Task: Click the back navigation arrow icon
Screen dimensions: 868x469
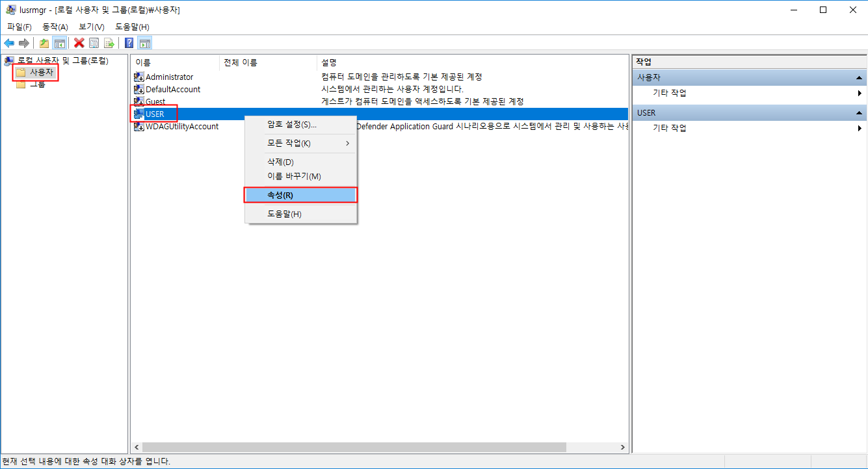Action: coord(9,43)
